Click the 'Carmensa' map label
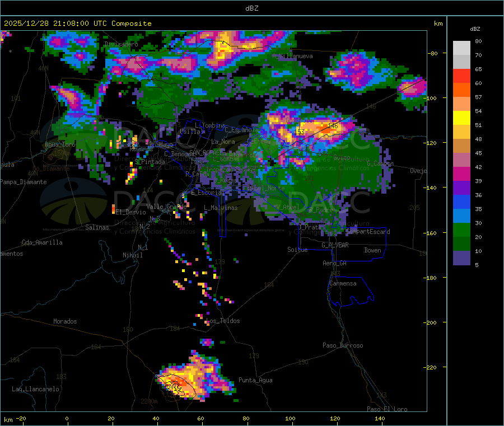Viewport: 504px width, 426px height. (x=343, y=284)
